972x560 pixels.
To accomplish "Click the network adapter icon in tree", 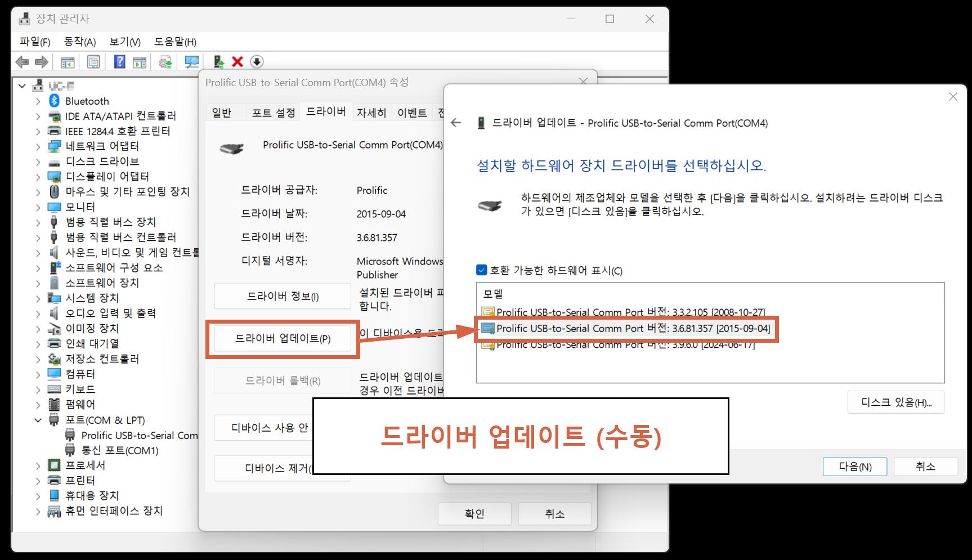I will tap(55, 146).
